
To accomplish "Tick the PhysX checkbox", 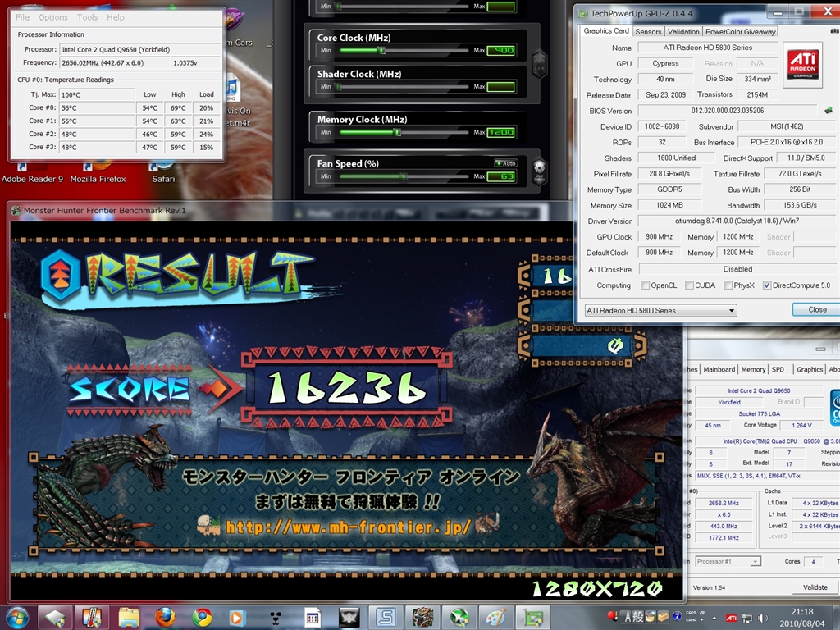I will [728, 285].
